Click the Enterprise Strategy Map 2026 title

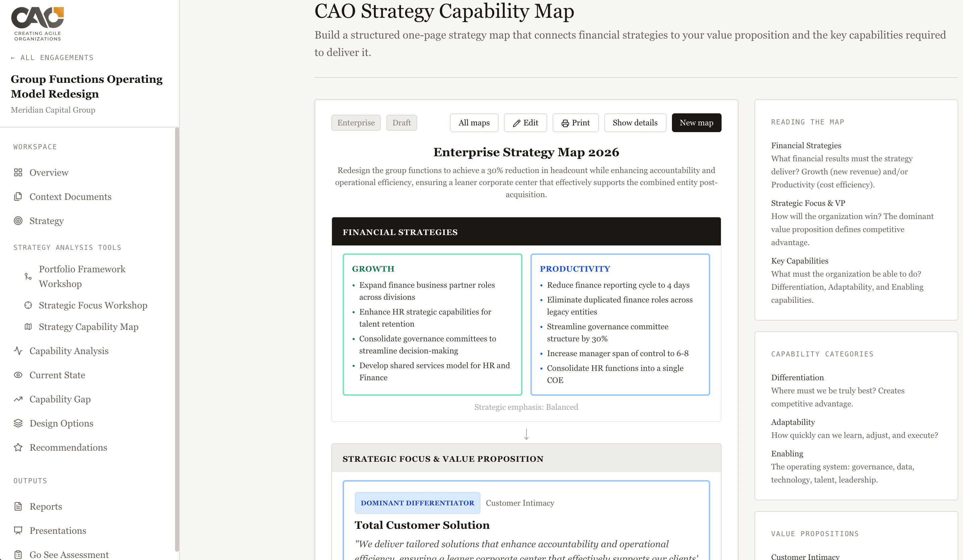click(x=526, y=152)
